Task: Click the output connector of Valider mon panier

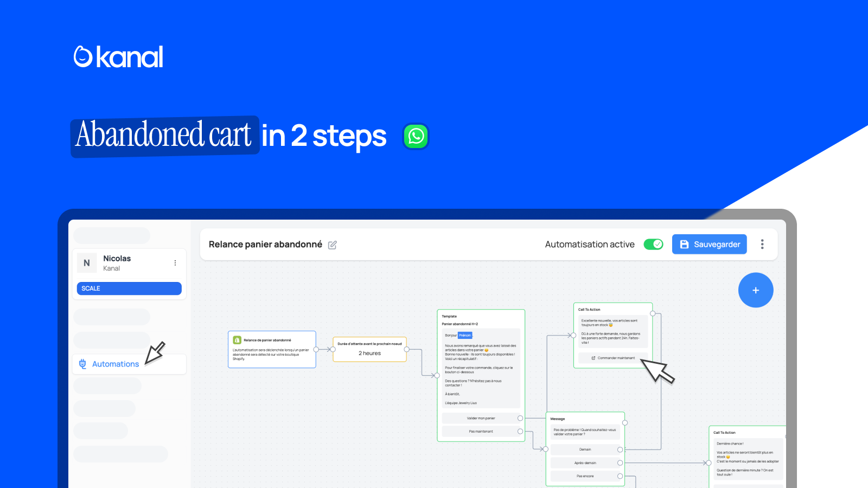Action: tap(520, 418)
